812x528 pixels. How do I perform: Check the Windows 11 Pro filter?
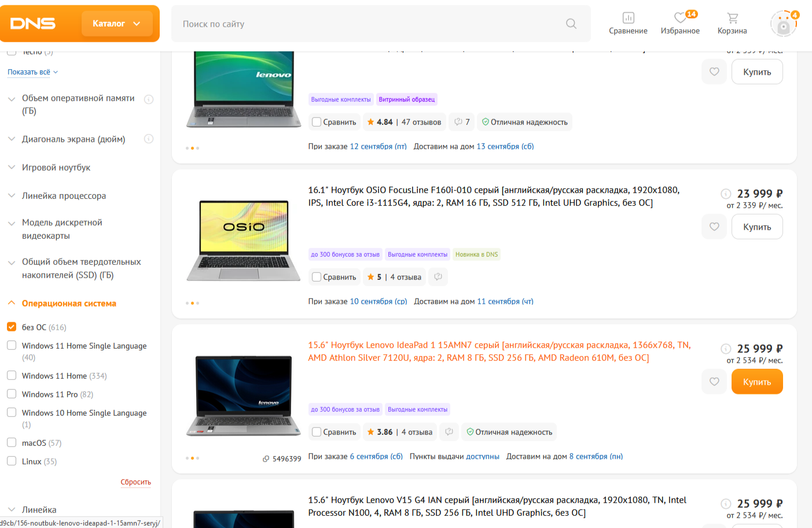tap(12, 394)
